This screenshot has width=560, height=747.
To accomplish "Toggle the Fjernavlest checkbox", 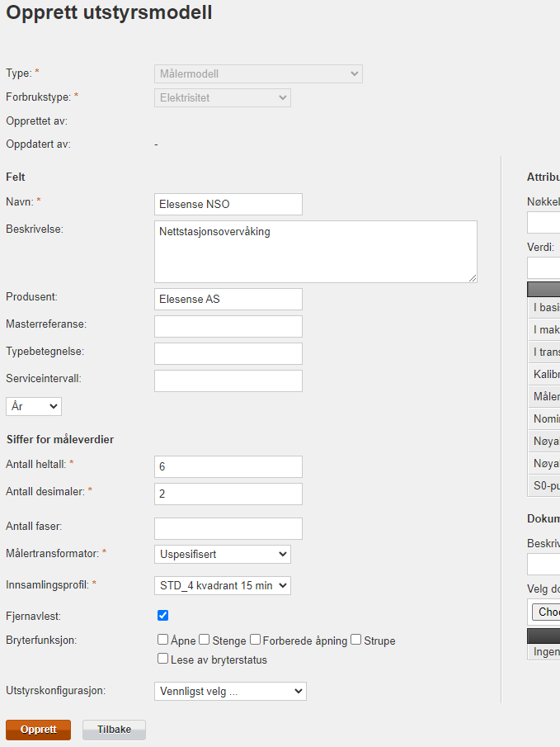I will (x=163, y=615).
